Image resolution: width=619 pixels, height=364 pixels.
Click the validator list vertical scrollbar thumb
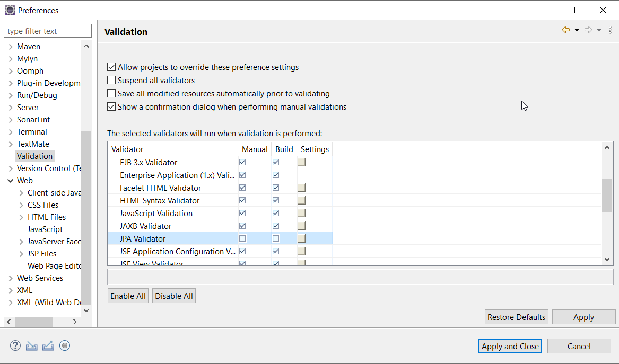(607, 195)
